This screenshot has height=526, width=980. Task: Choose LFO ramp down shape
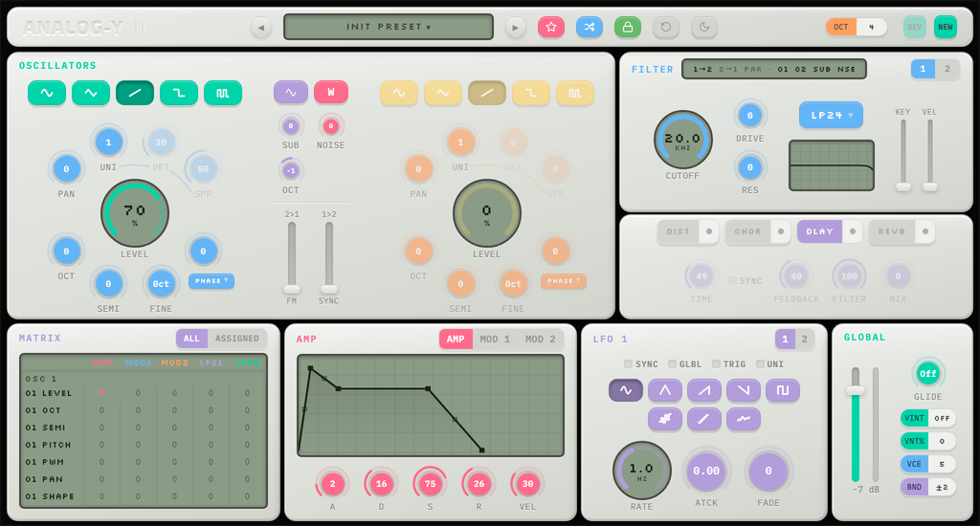744,390
